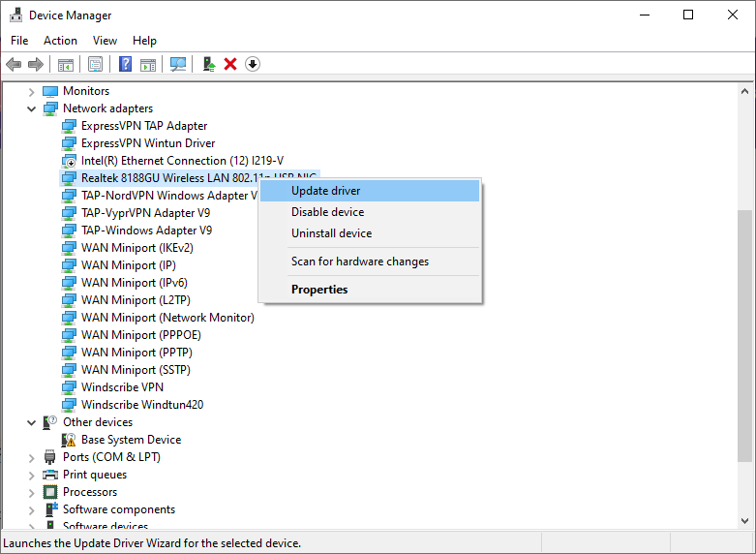756x554 pixels.
Task: Choose Scan for hardware changes menu entry
Action: [x=370, y=262]
